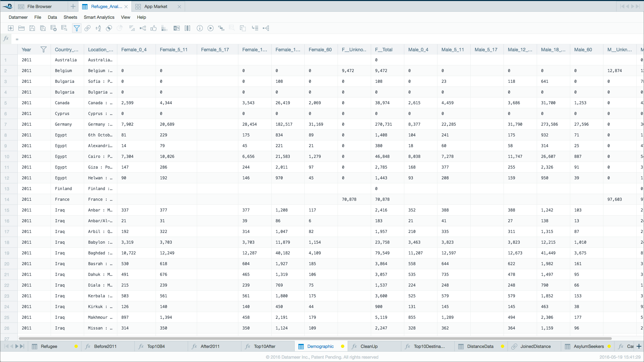The width and height of the screenshot is (644, 362).
Task: Open the Smart Analytics menu
Action: click(x=99, y=17)
